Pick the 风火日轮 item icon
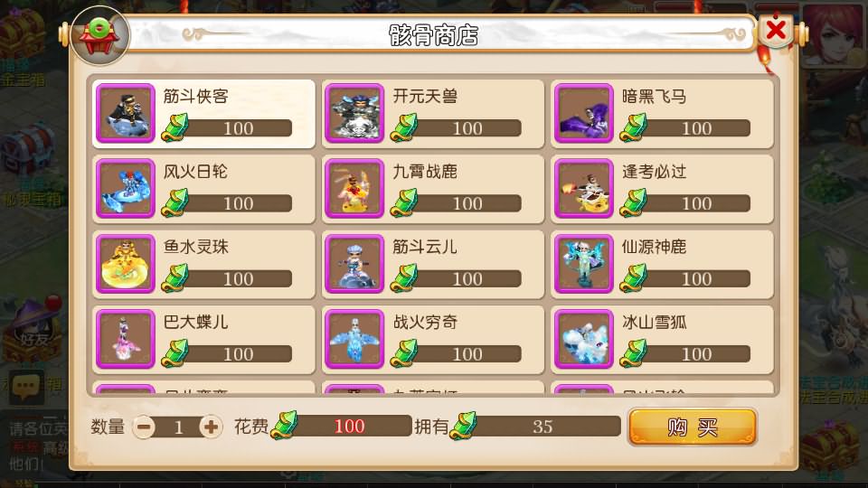This screenshot has height=488, width=868. coord(125,189)
